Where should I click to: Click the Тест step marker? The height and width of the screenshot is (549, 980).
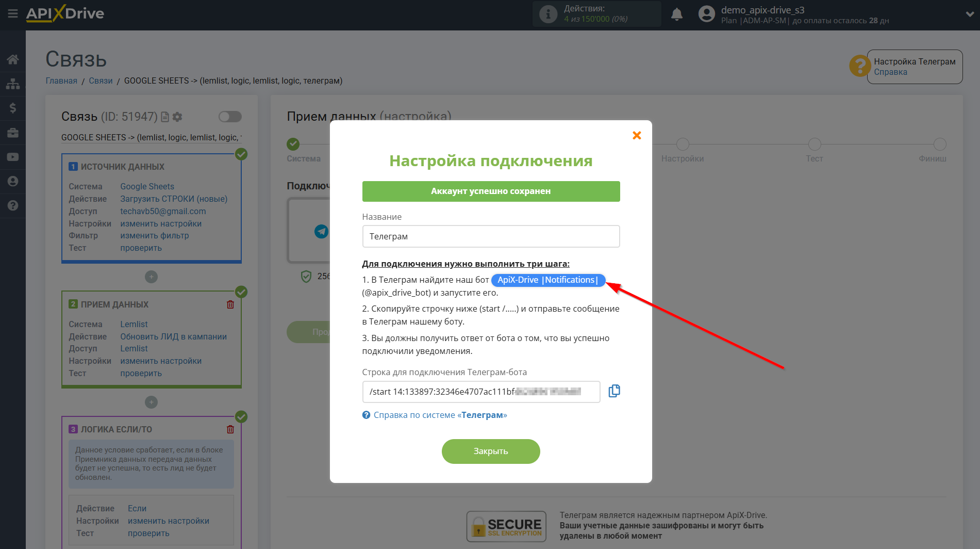[x=815, y=144]
